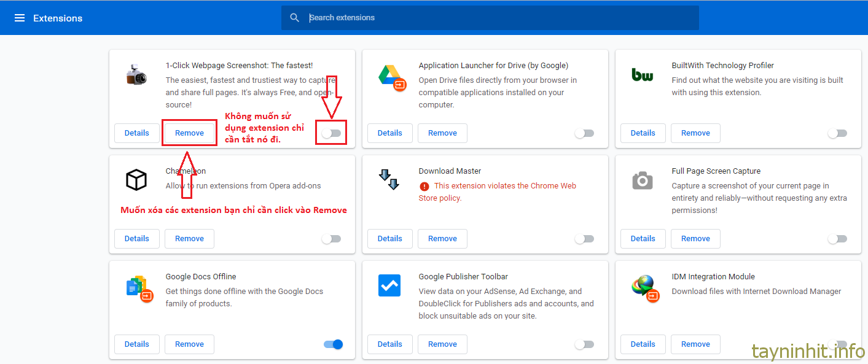This screenshot has width=868, height=364.
Task: Open the hamburger main menu
Action: pos(20,18)
